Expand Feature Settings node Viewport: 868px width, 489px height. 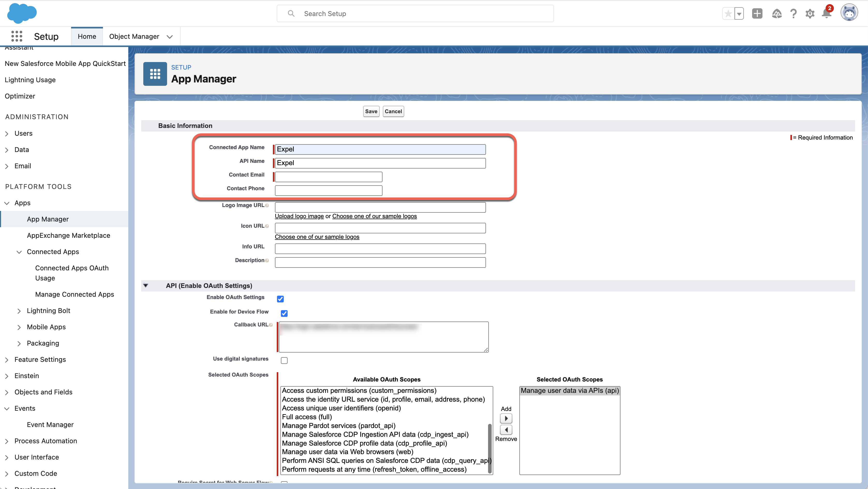click(x=7, y=360)
